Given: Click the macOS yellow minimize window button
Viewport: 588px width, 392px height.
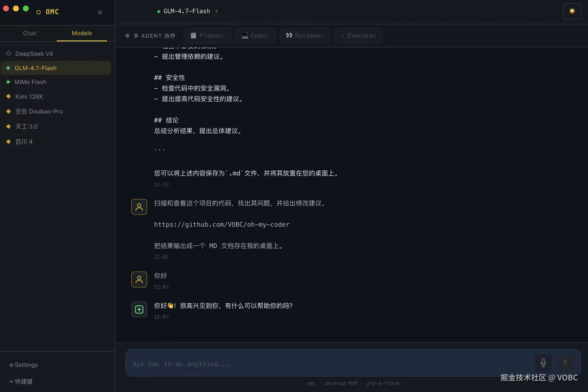Looking at the screenshot, I should pos(16,9).
